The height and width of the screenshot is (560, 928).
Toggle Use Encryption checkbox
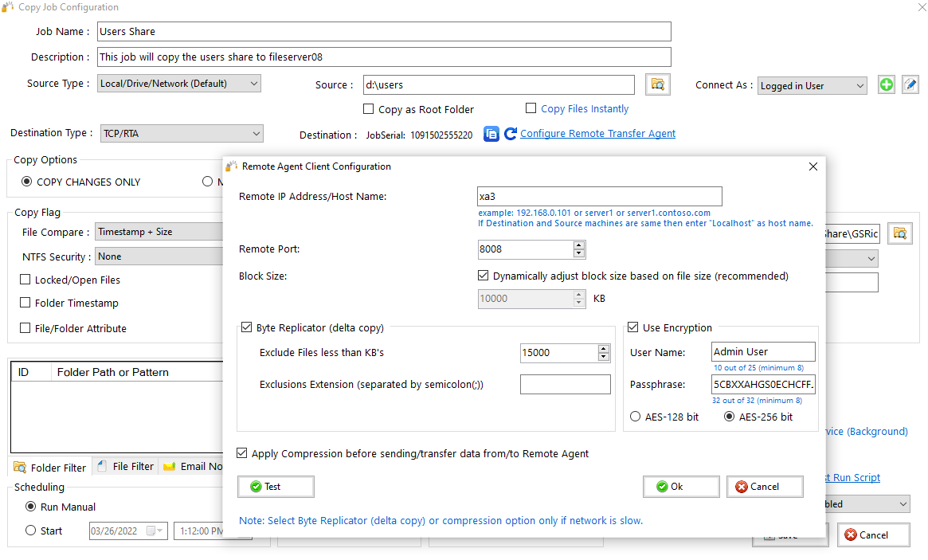[x=632, y=327]
